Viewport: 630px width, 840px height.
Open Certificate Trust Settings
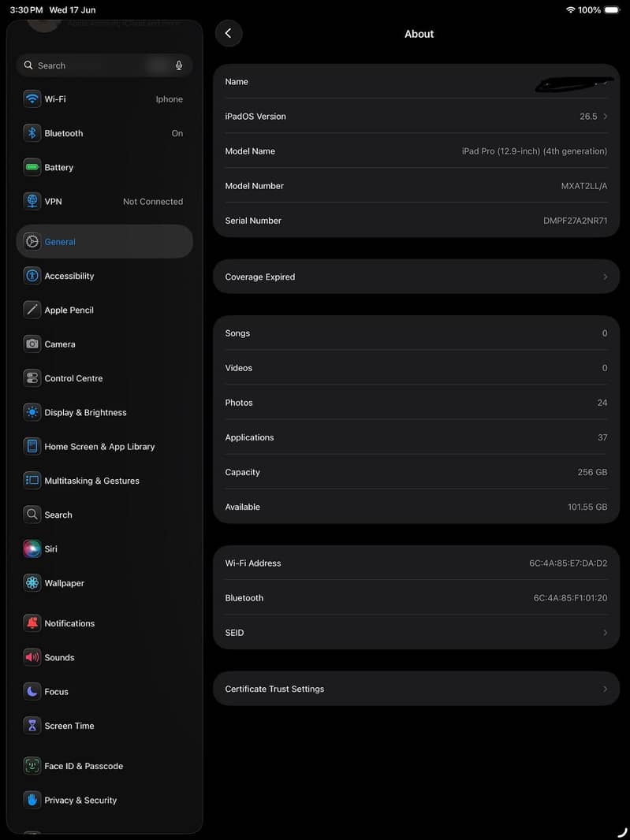(416, 689)
